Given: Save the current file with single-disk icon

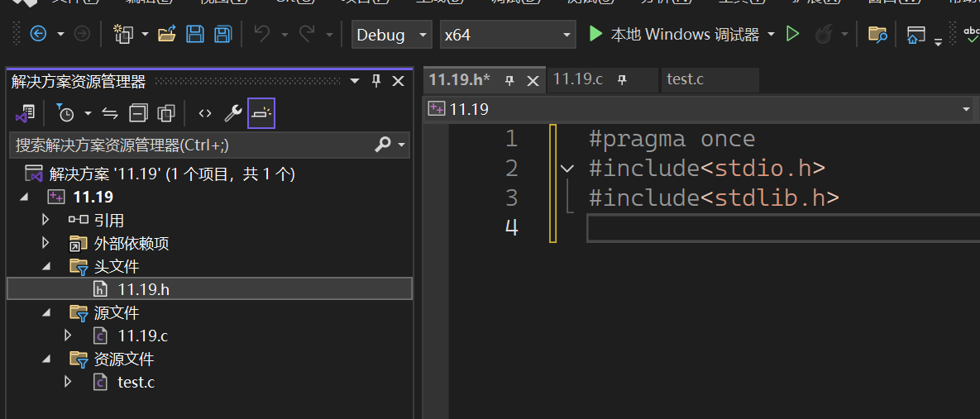Looking at the screenshot, I should click(195, 34).
